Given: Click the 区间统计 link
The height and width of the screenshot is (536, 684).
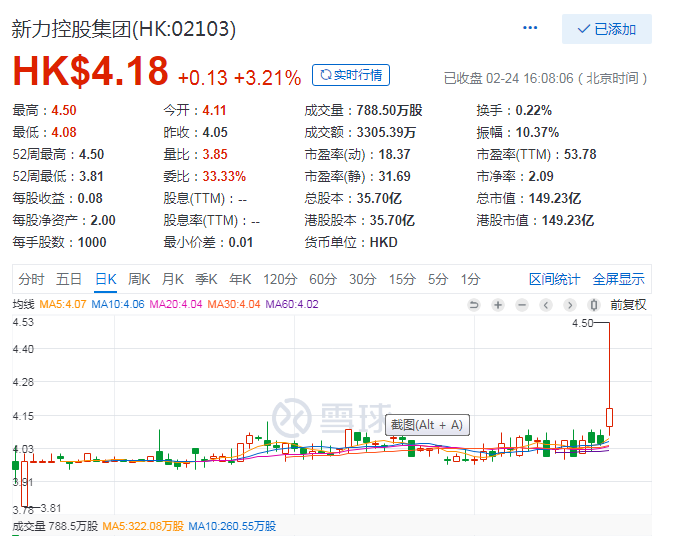Looking at the screenshot, I should (x=554, y=279).
